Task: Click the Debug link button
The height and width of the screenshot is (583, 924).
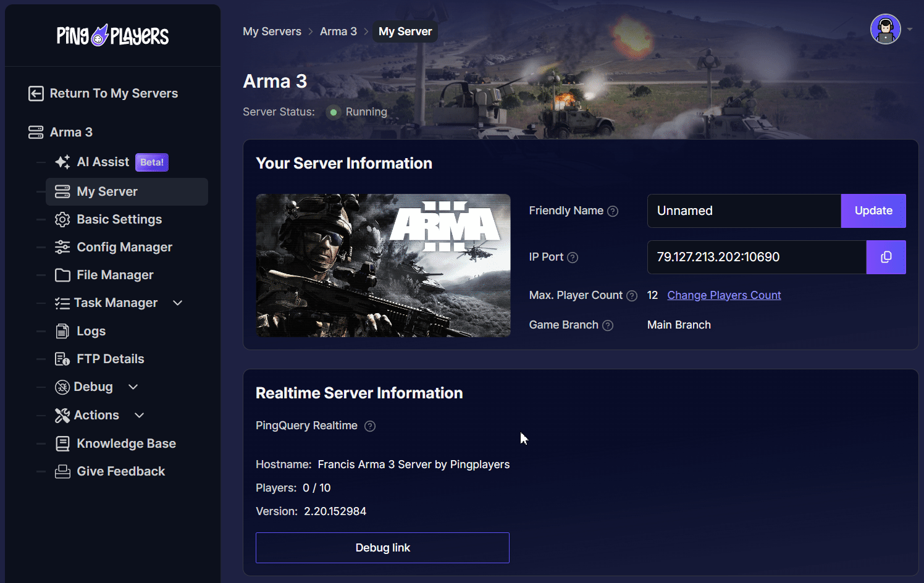Action: click(x=382, y=548)
